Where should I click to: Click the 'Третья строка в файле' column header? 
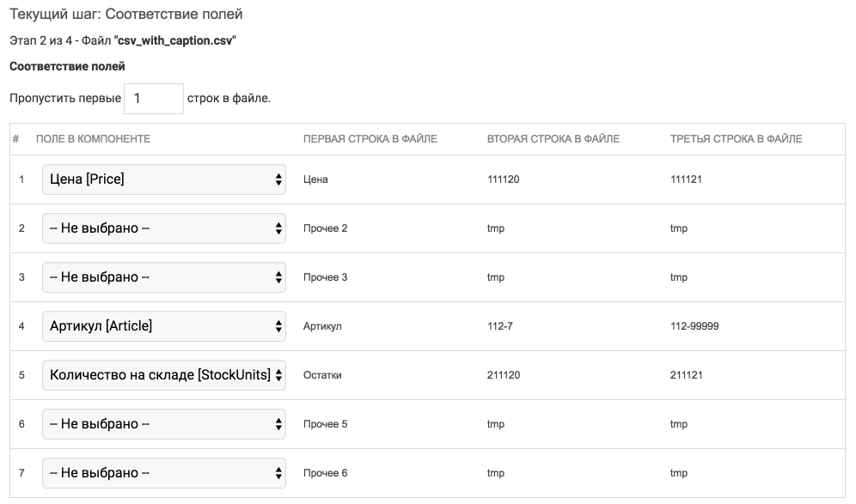(x=736, y=139)
